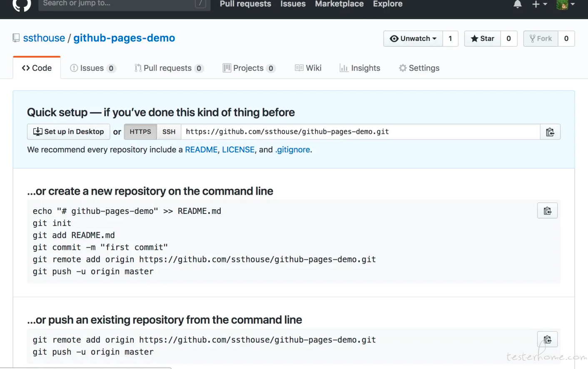The height and width of the screenshot is (369, 588).
Task: Open the .gitignore link
Action: (293, 150)
